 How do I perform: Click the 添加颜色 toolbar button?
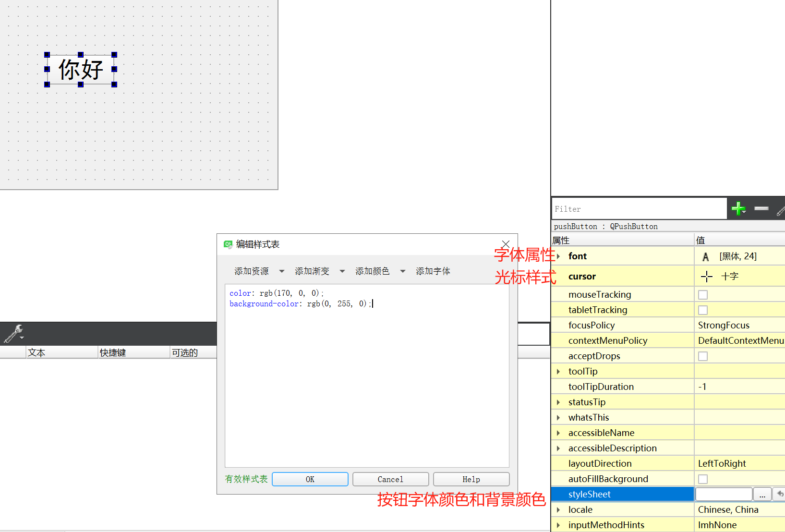click(373, 271)
